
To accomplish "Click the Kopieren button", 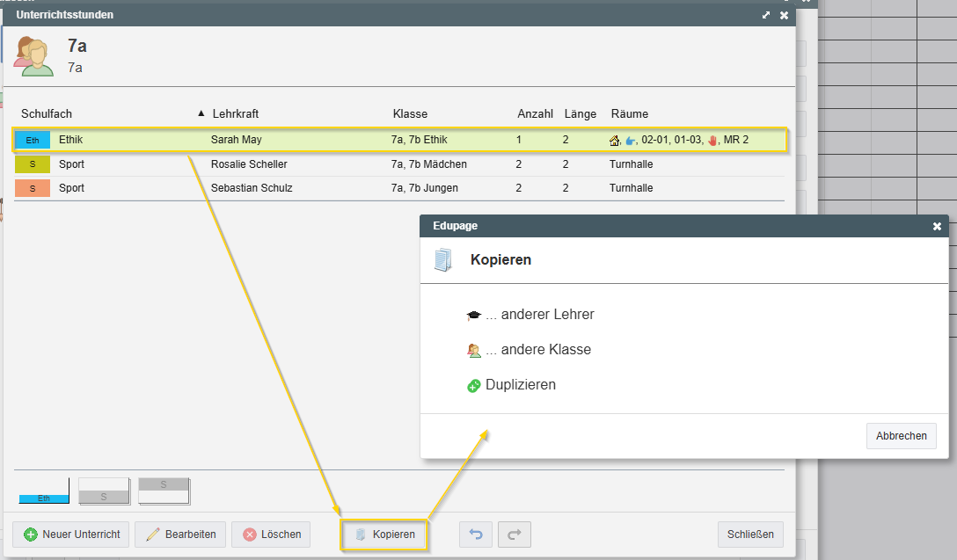I will pyautogui.click(x=384, y=535).
